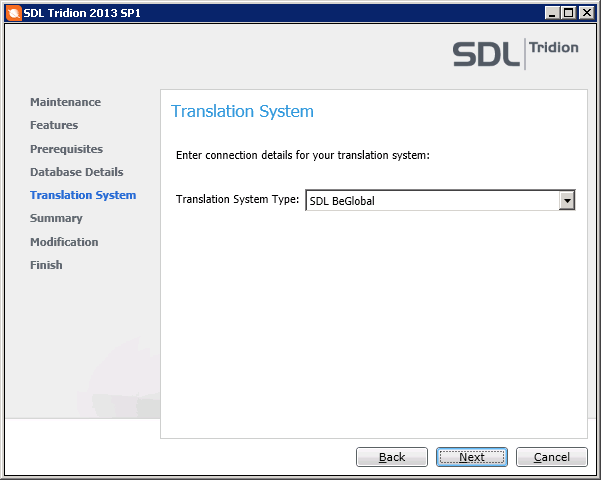Cancel the installation wizard
This screenshot has width=601, height=480.
551,457
